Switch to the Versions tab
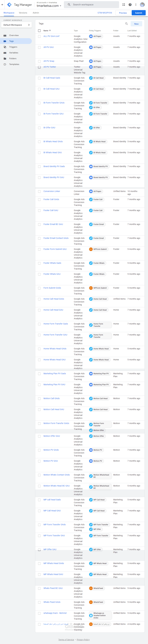The image size is (148, 644). pyautogui.click(x=23, y=13)
